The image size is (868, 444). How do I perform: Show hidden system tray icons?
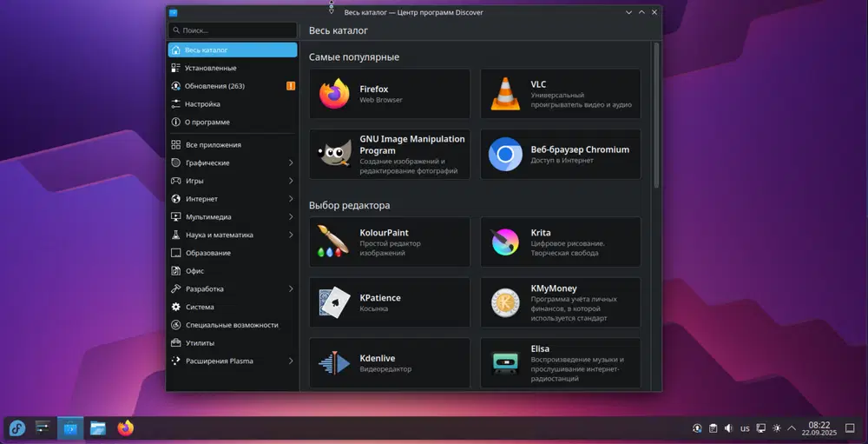coord(792,427)
